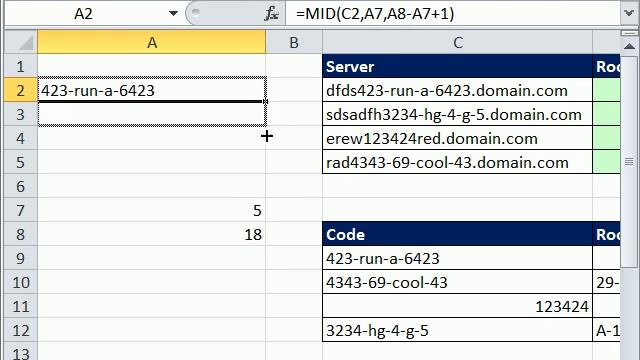Click the Server header cell
Screen dimensions: 640x360
tap(457, 66)
